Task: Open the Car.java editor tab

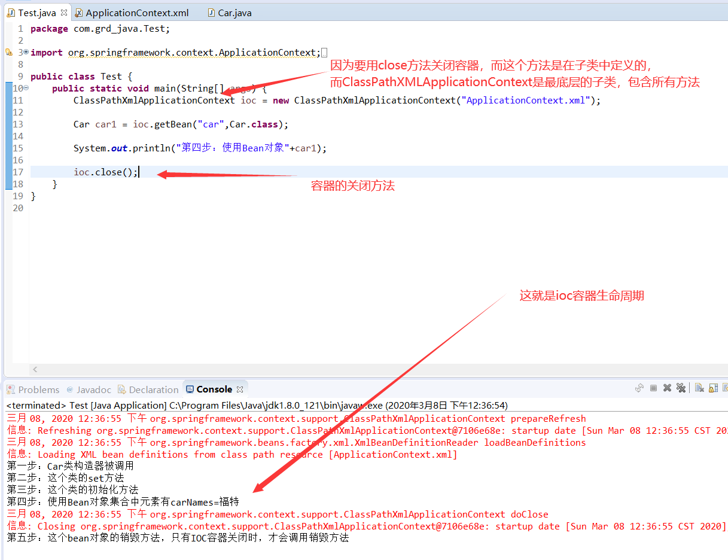Action: pyautogui.click(x=229, y=13)
